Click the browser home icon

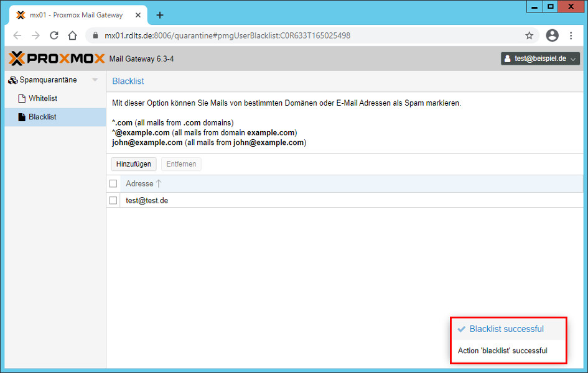click(x=73, y=35)
